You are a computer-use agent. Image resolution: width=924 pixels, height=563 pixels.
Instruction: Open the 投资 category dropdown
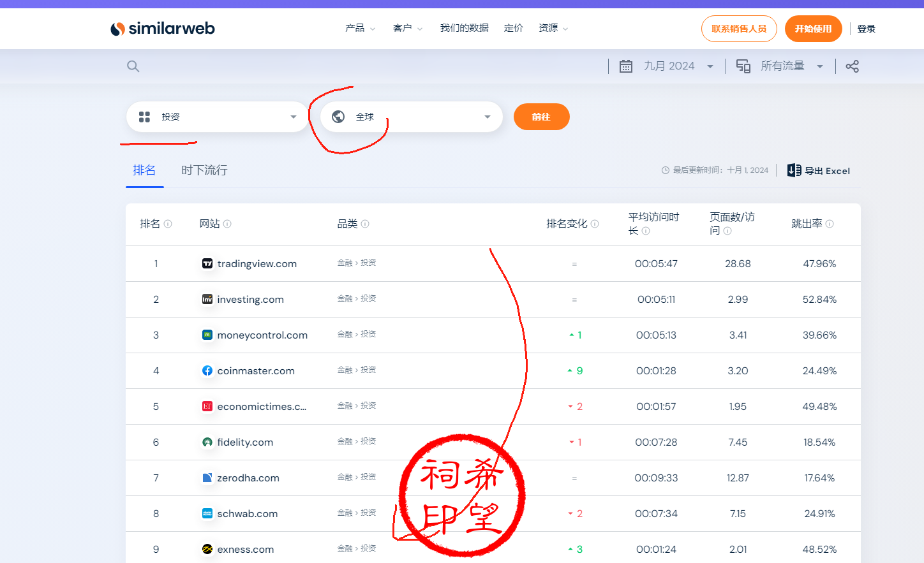[218, 117]
